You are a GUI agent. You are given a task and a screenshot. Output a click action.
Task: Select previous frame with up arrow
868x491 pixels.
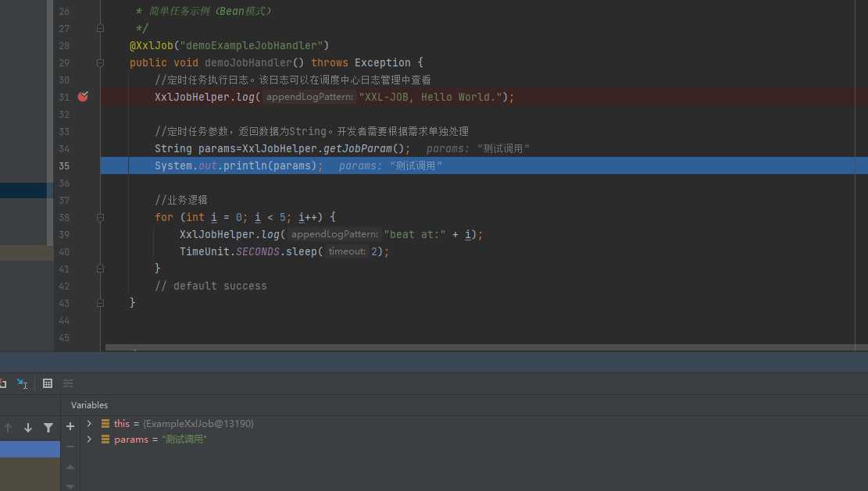point(8,428)
